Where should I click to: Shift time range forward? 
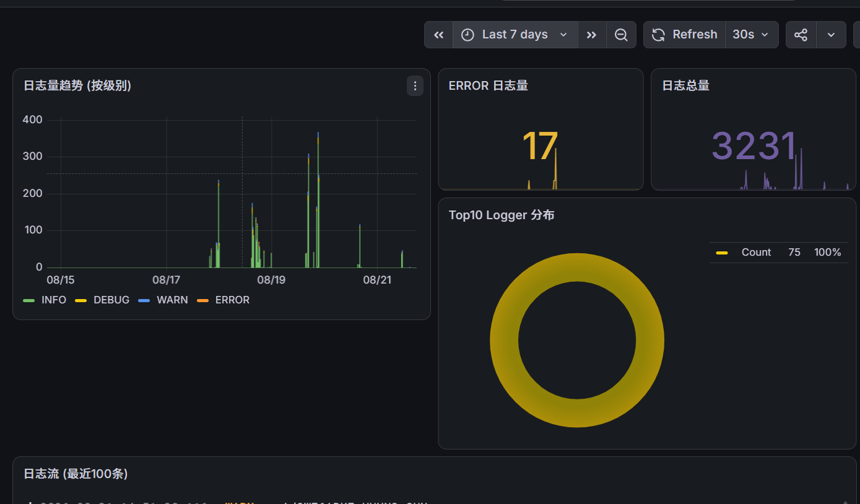(592, 35)
